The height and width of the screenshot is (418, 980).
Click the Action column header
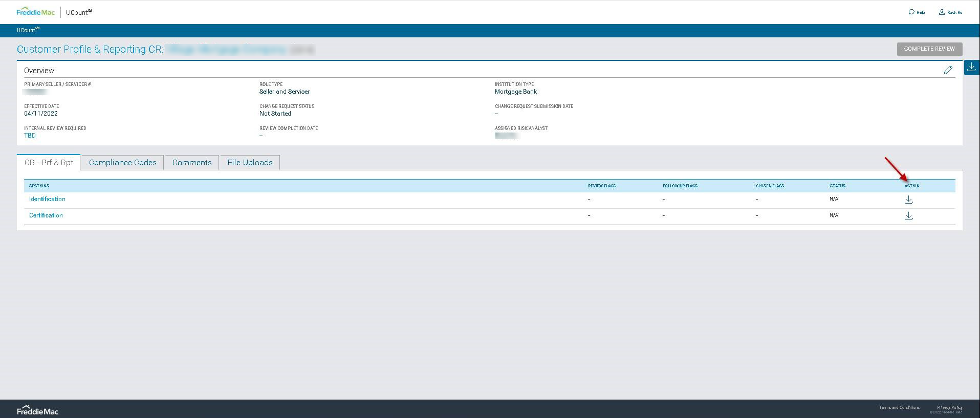pos(912,186)
